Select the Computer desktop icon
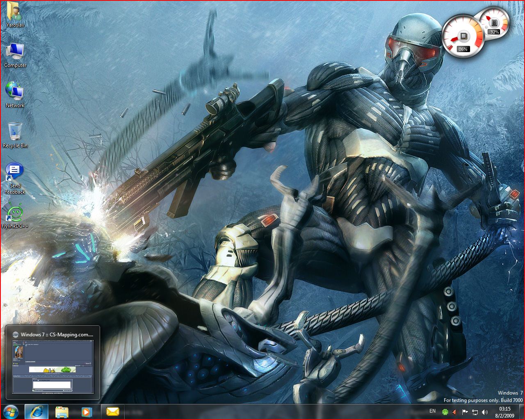 coord(15,55)
